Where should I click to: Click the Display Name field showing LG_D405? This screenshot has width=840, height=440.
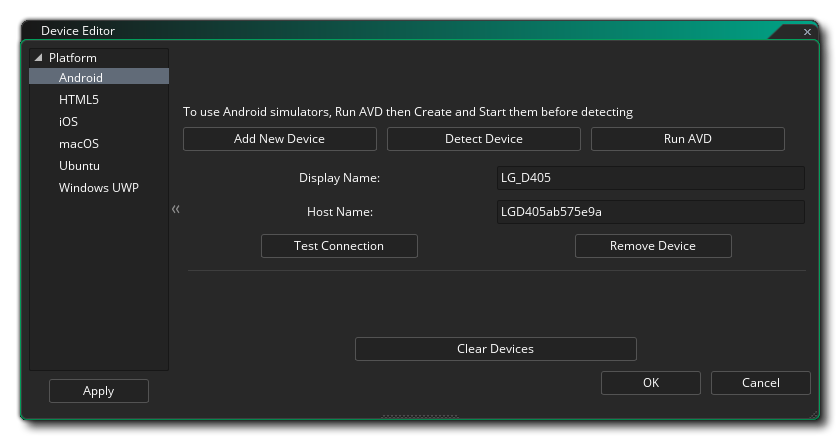pos(649,178)
